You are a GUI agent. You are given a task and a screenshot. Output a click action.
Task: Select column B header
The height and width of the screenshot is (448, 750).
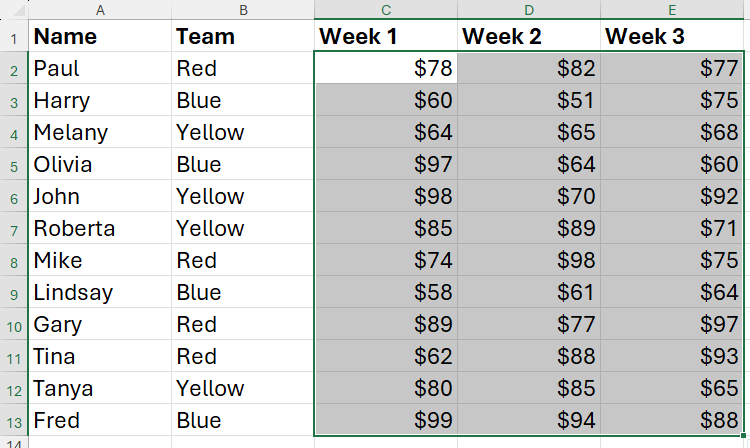pos(242,9)
